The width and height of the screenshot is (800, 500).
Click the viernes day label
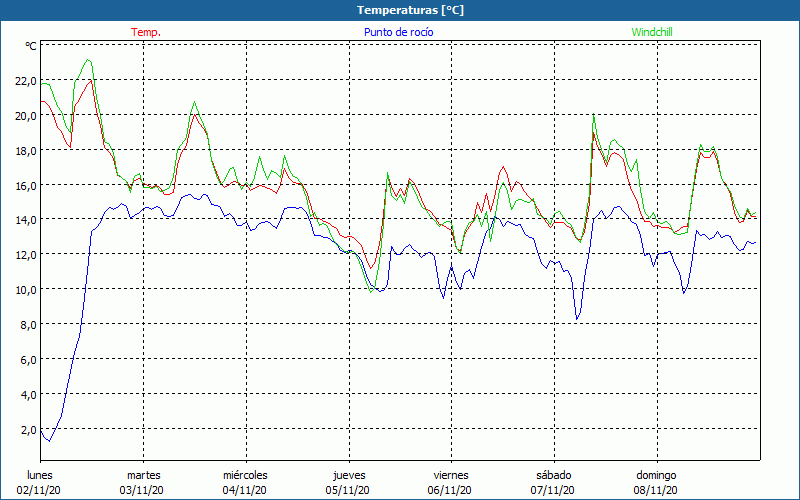click(x=451, y=475)
